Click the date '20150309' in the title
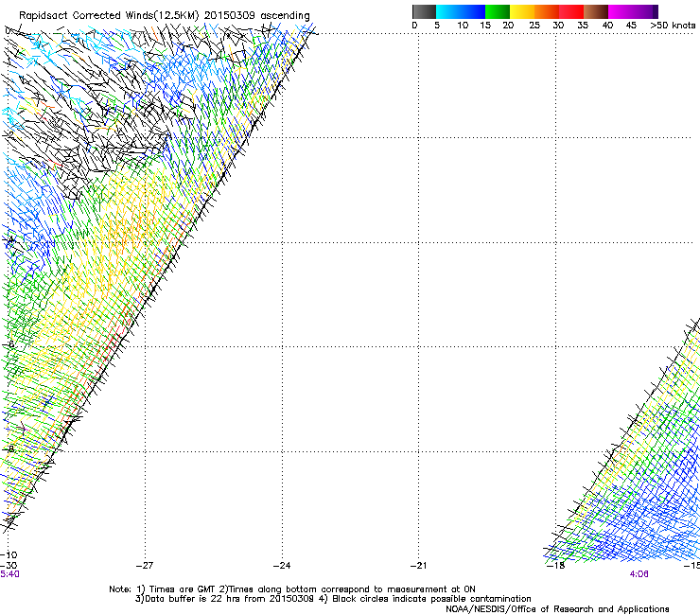 tap(230, 16)
